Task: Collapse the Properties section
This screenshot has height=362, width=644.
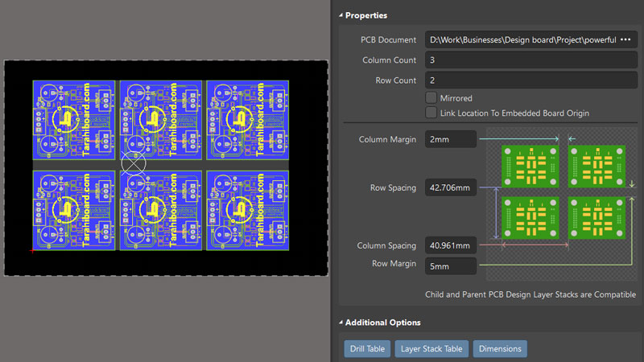Action: coord(341,15)
